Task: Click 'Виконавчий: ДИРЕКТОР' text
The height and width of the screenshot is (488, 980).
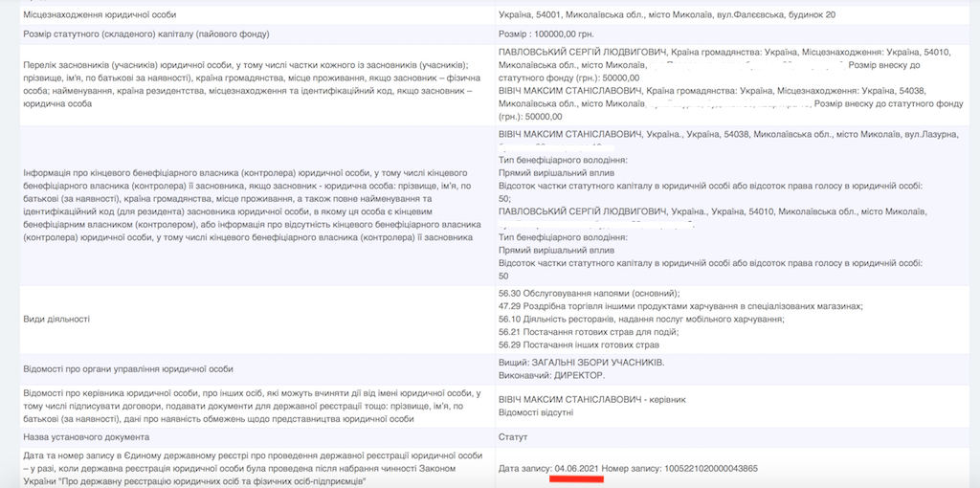Action: (x=551, y=375)
